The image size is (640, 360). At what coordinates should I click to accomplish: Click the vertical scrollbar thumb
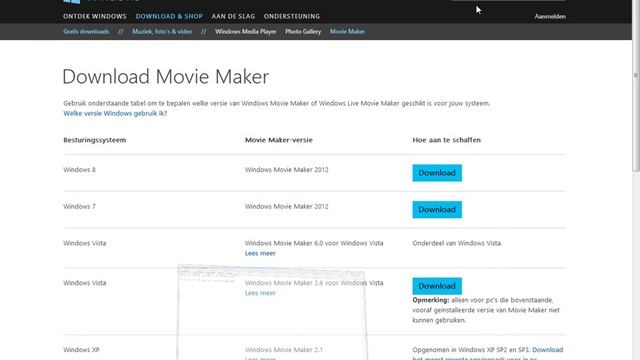pos(636,86)
